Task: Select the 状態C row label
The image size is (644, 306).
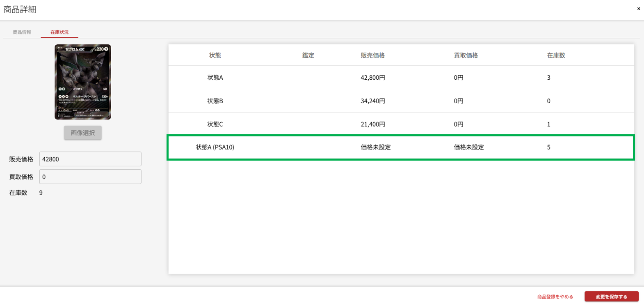Action: (215, 124)
